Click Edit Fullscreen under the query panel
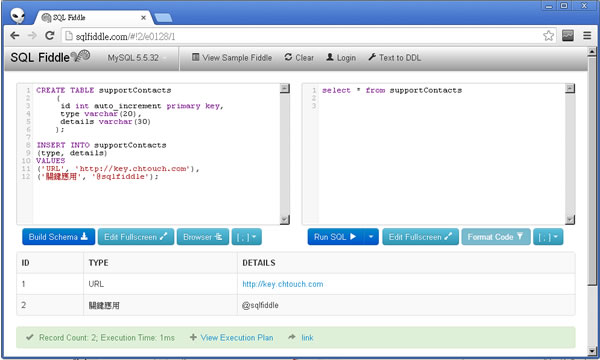Screen dimensions: 600x360 click(x=421, y=237)
